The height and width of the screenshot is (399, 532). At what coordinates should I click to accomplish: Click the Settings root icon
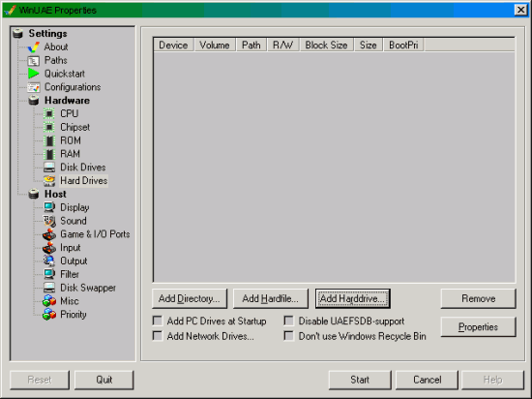17,34
